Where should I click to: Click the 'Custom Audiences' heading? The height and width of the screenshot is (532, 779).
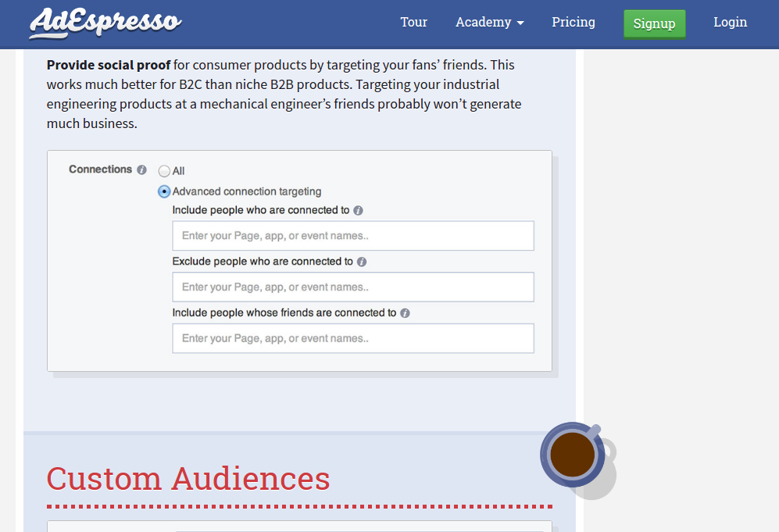(x=188, y=478)
